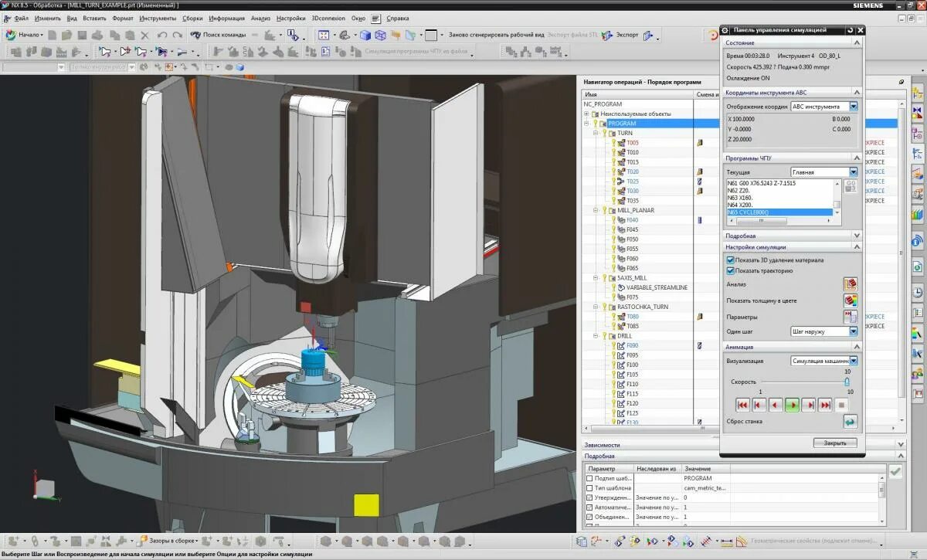The width and height of the screenshot is (927, 560).
Task: Click the green Play forward button
Action: tap(792, 405)
